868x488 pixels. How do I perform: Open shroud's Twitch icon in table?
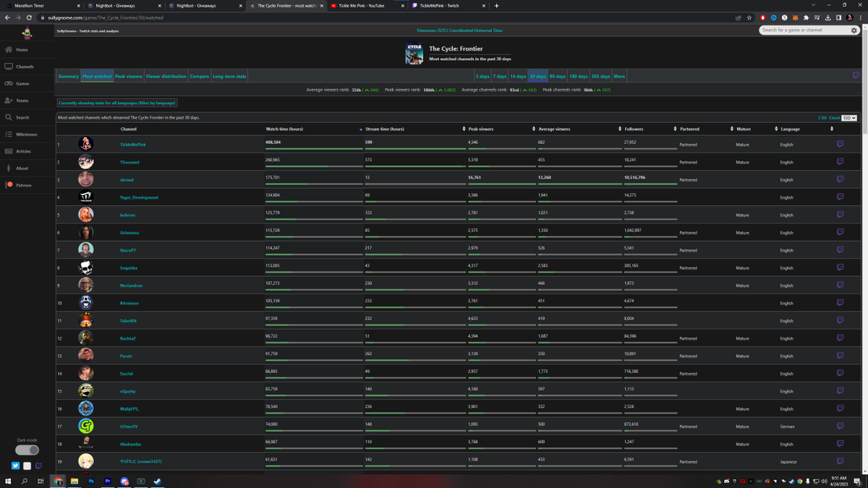[840, 179]
